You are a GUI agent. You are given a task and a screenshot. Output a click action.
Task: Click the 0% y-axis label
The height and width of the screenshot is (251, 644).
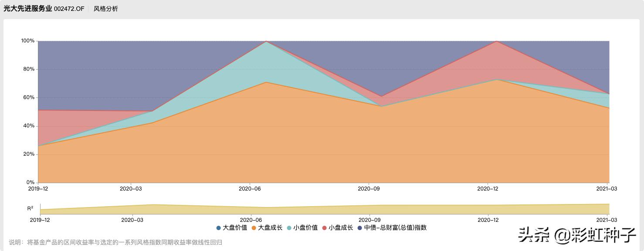pos(31,182)
